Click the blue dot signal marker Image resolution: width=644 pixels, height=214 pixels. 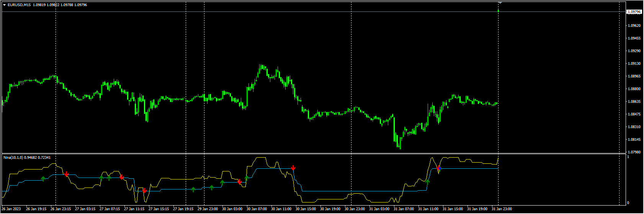pos(440,168)
